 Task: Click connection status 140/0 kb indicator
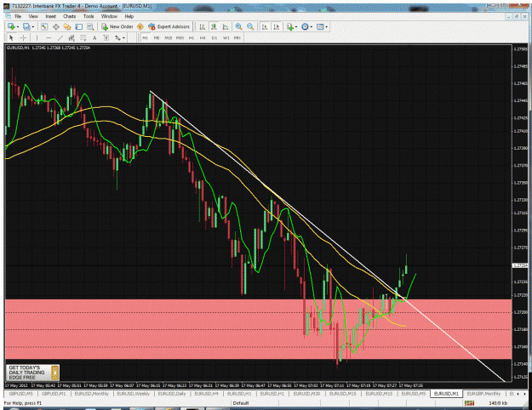[486, 403]
